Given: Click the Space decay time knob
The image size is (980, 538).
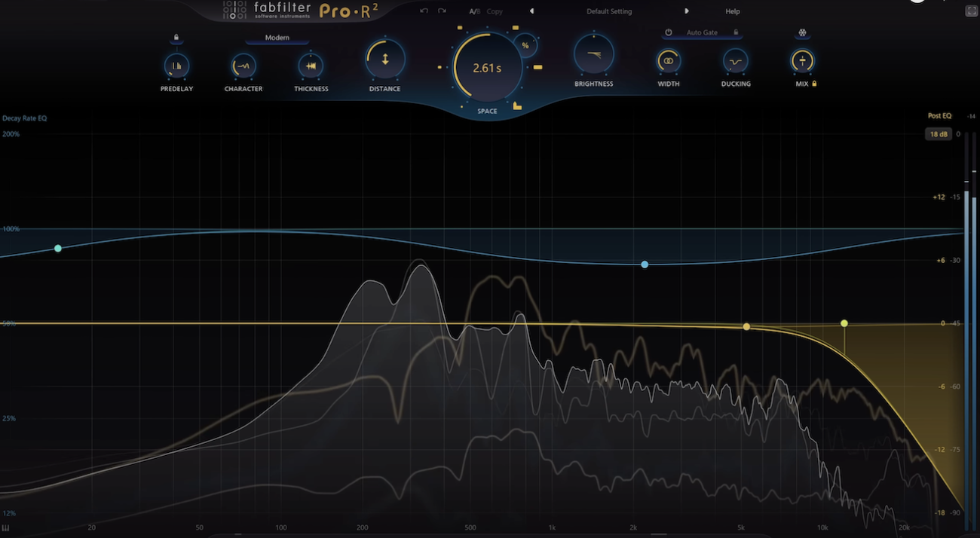Looking at the screenshot, I should (486, 68).
